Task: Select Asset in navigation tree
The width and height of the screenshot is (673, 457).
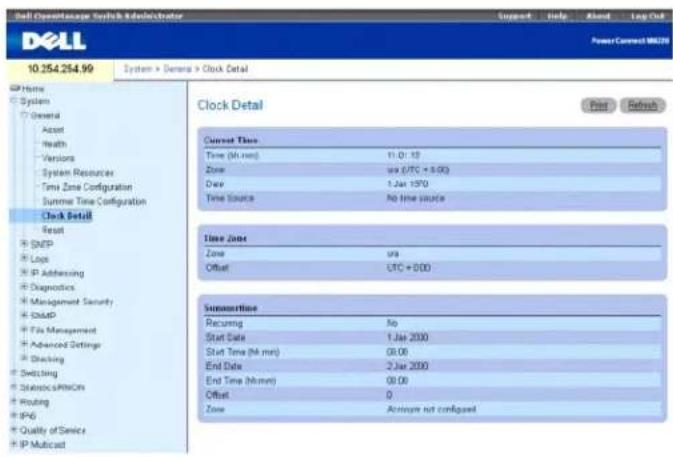Action: [53, 130]
